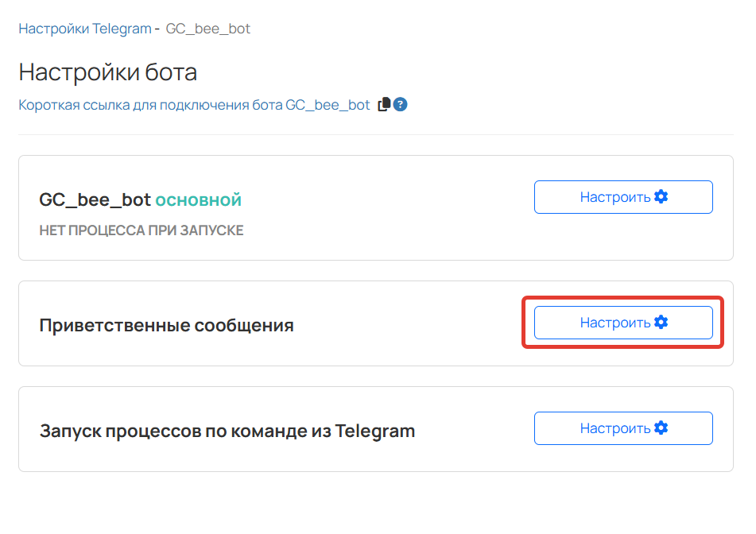
Task: Click Настроить button for Приветственные сообщения
Action: (623, 323)
